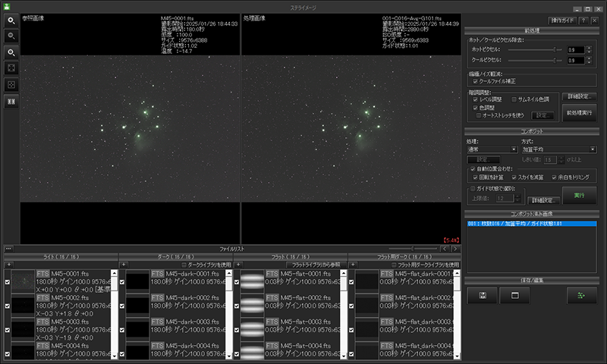Close the side panel with X icon
Image resolution: width=607 pixels, height=364 pixels.
coord(595,21)
